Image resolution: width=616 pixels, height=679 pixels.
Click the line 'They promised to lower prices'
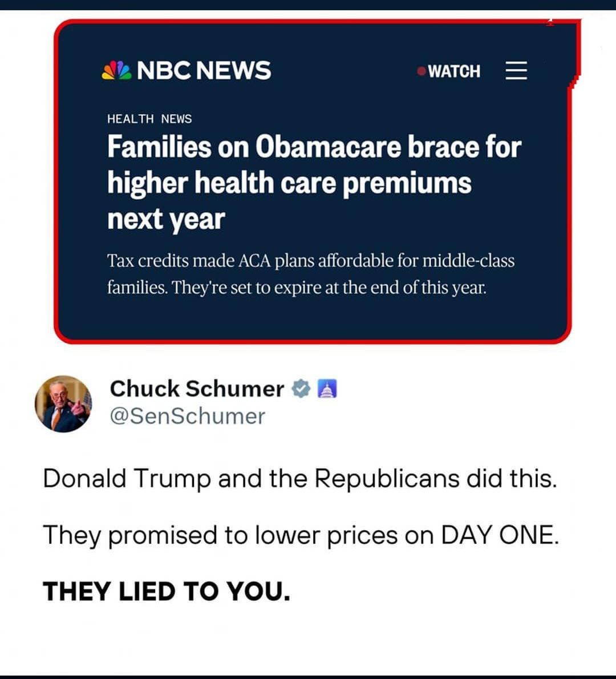coord(301,535)
